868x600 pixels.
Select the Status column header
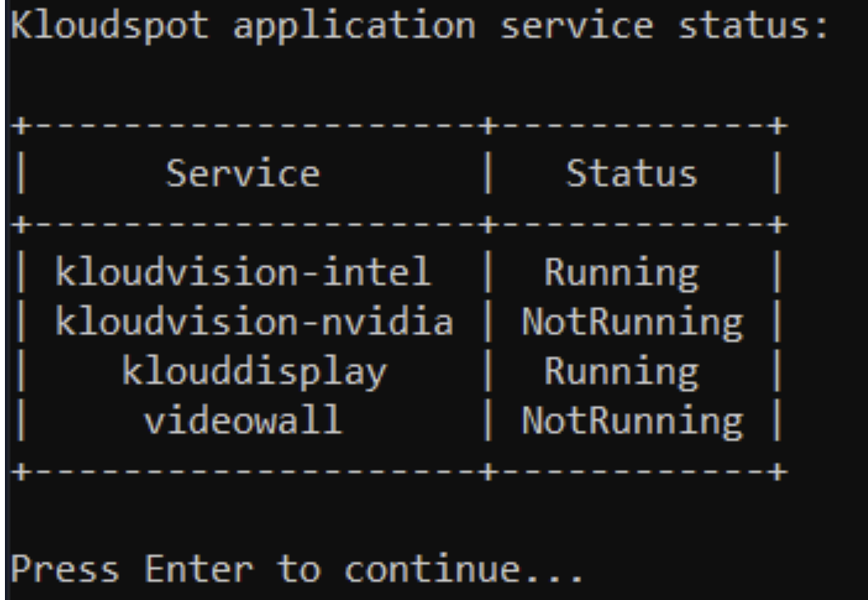tap(632, 173)
